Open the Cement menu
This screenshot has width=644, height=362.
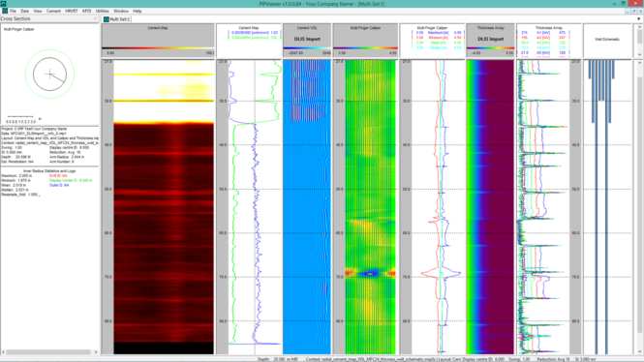pyautogui.click(x=53, y=11)
